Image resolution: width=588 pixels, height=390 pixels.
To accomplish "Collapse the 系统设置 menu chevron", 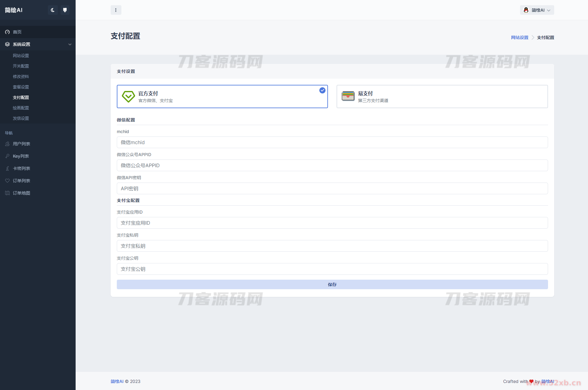I will (70, 44).
